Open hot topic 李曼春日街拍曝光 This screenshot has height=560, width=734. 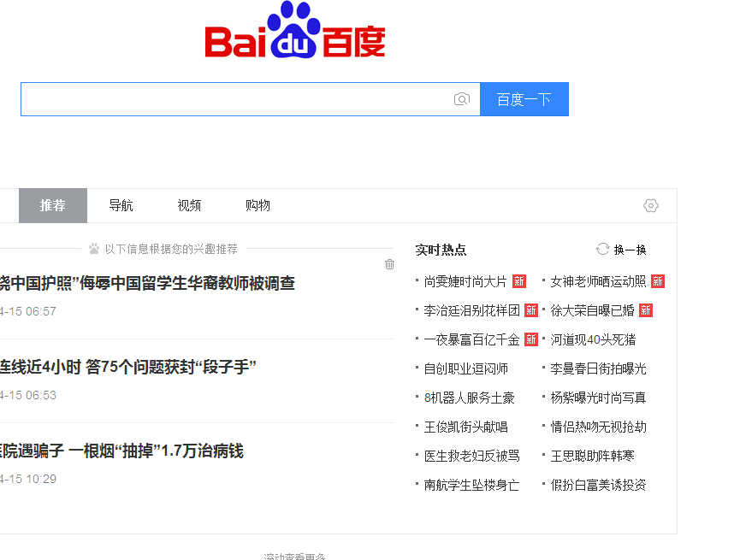point(598,368)
